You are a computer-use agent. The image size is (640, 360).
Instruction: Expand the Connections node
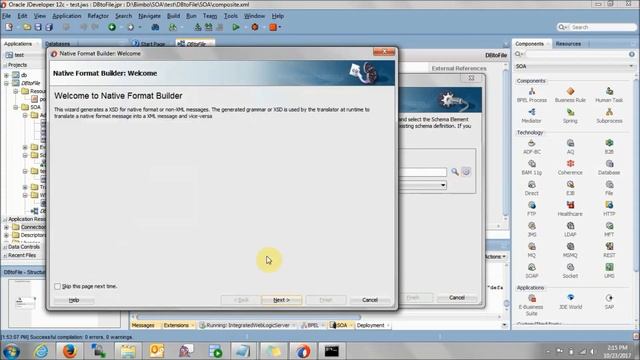point(7,227)
